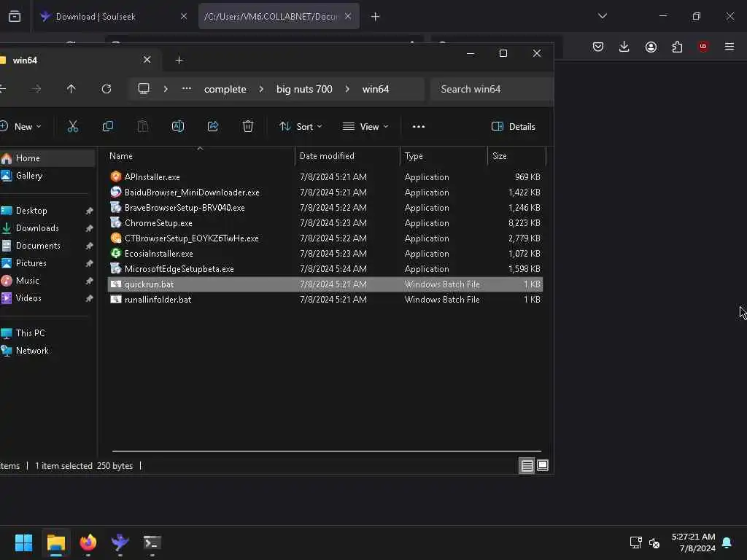Click the horizontal scrollbar in file list
The height and width of the screenshot is (560, 747).
click(327, 451)
